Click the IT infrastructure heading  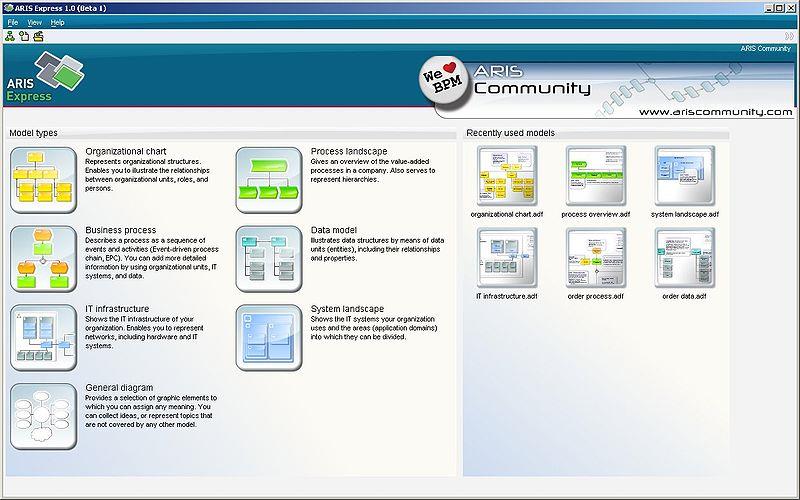point(117,309)
